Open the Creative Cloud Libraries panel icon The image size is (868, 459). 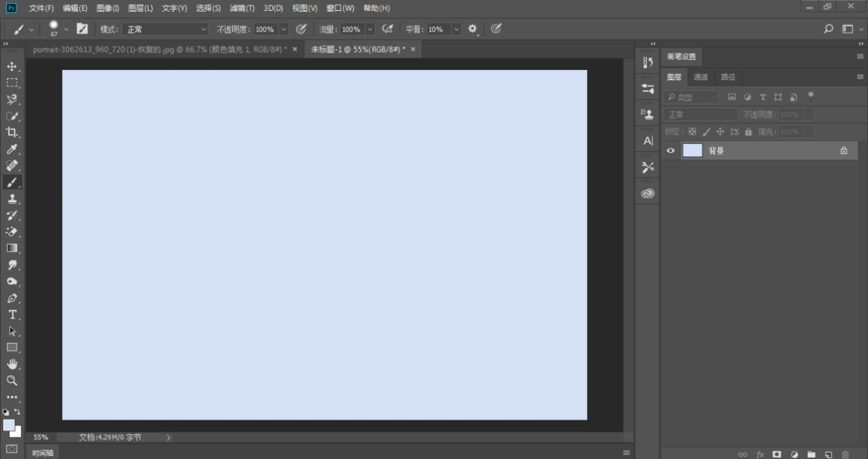point(648,193)
